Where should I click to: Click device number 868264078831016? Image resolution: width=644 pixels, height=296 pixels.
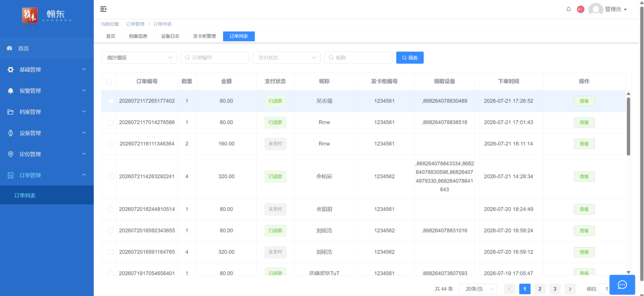tap(445, 231)
